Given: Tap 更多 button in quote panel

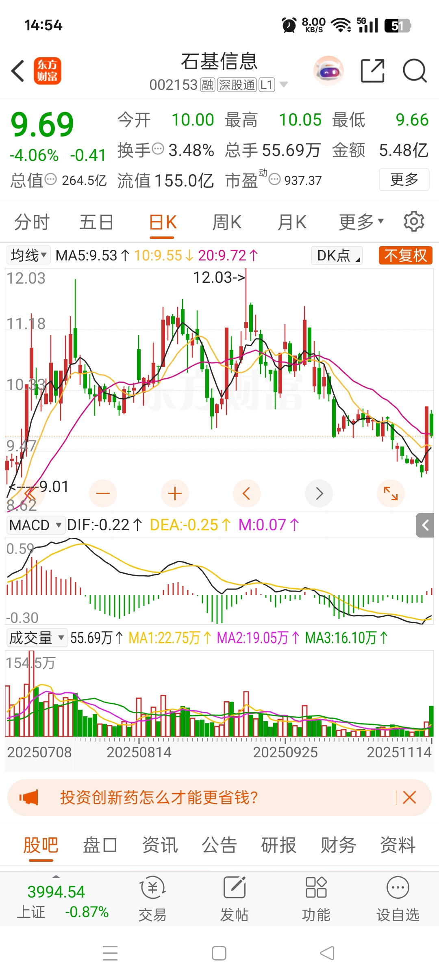Looking at the screenshot, I should tap(404, 179).
